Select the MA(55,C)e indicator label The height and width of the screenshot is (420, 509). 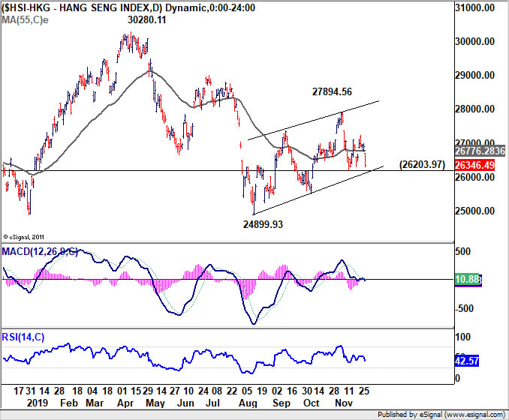click(x=25, y=19)
